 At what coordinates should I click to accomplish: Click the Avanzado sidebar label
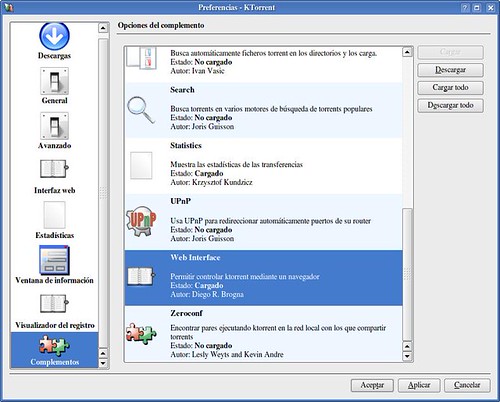pyautogui.click(x=54, y=145)
